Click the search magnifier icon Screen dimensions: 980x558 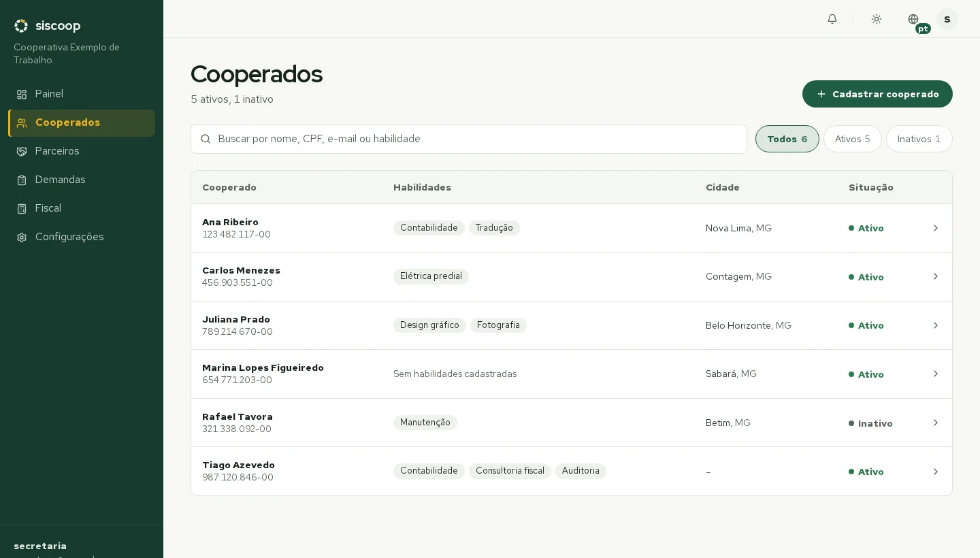tap(206, 139)
